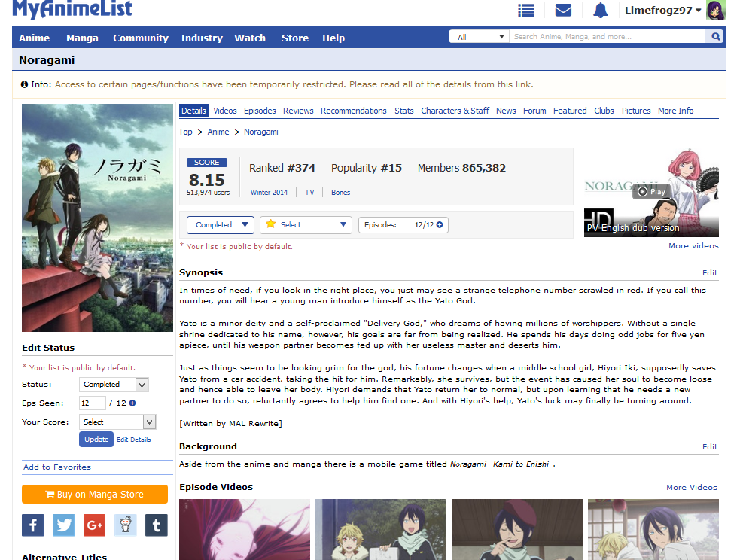
Task: Open Edit Details link
Action: coord(134,440)
